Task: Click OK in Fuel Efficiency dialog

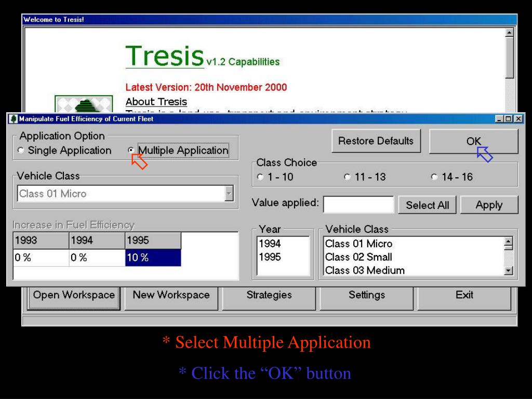Action: (x=474, y=141)
